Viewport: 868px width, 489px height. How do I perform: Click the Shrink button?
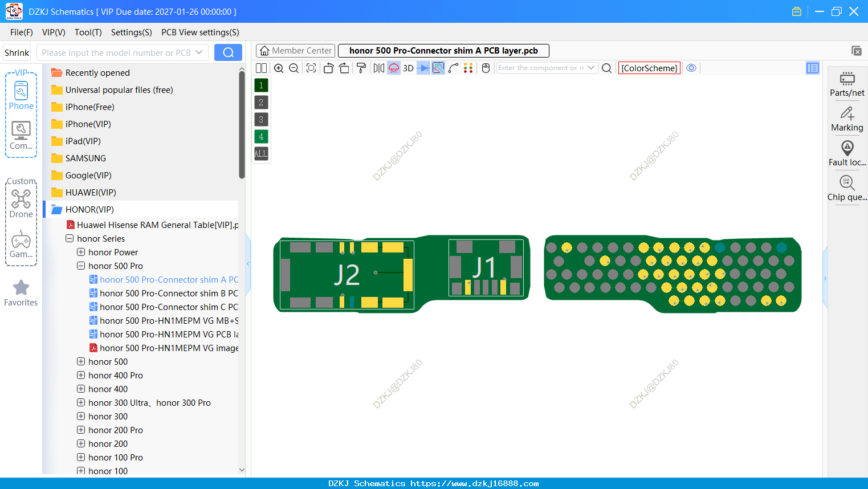tap(17, 52)
